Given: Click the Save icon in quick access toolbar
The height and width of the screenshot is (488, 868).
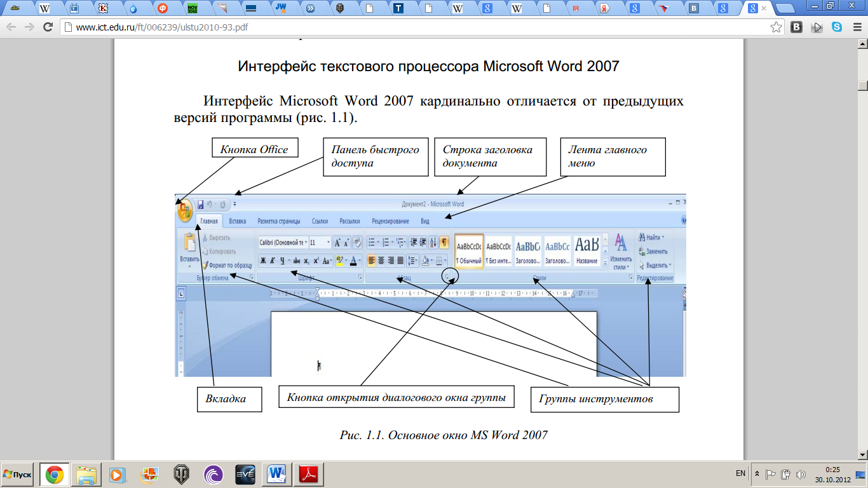Looking at the screenshot, I should (200, 205).
